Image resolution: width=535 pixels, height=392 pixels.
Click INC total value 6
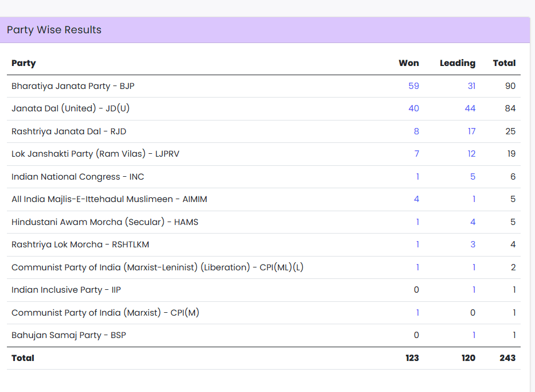pos(513,177)
